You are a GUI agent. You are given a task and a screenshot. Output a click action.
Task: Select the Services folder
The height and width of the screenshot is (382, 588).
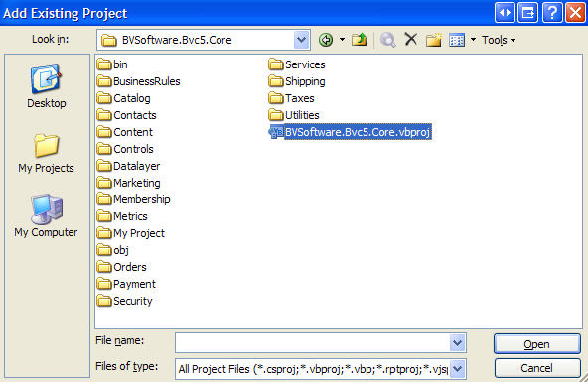click(x=297, y=64)
